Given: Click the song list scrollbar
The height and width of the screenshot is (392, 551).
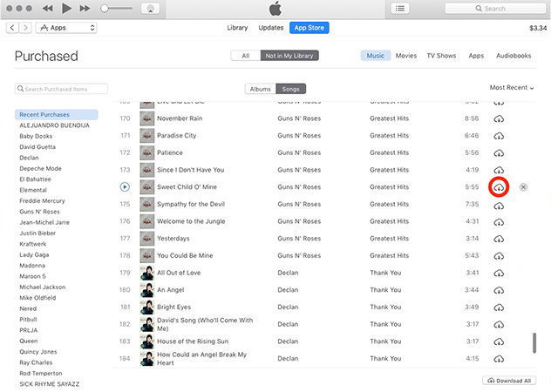Looking at the screenshot, I should pyautogui.click(x=534, y=343).
